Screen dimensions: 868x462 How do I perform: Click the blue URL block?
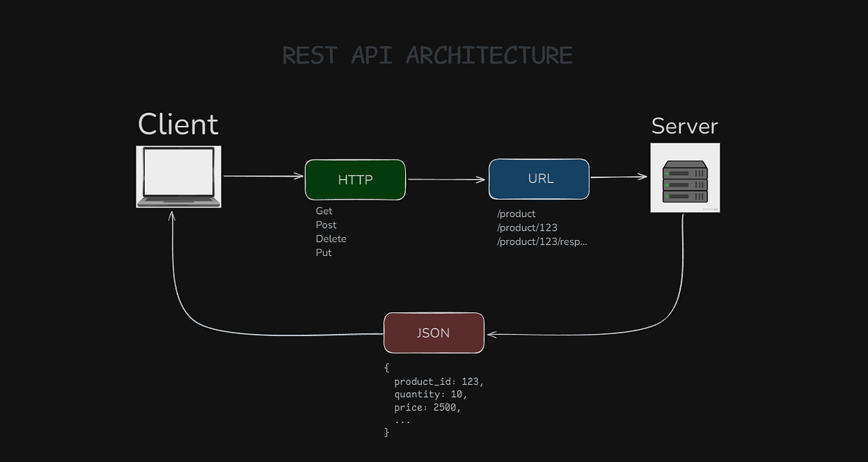coord(539,179)
